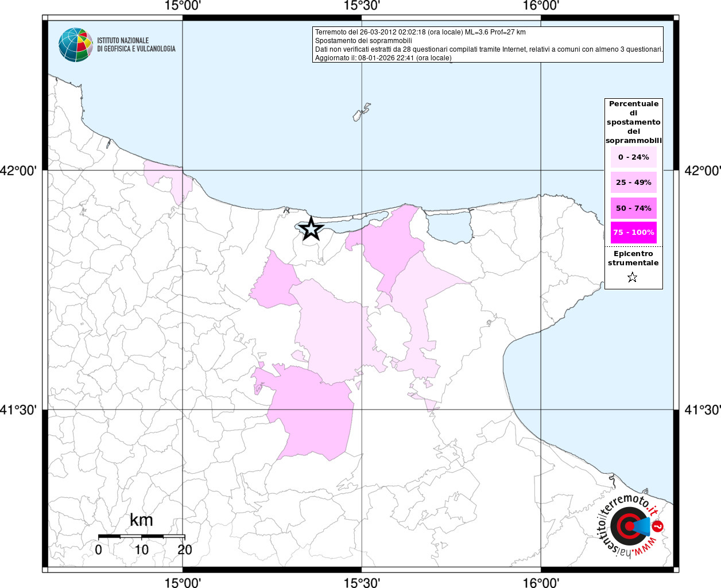The height and width of the screenshot is (588, 721).
Task: Click the ISTITUTO NAZIONALE DI GEOFISICA text
Action: pos(136,45)
